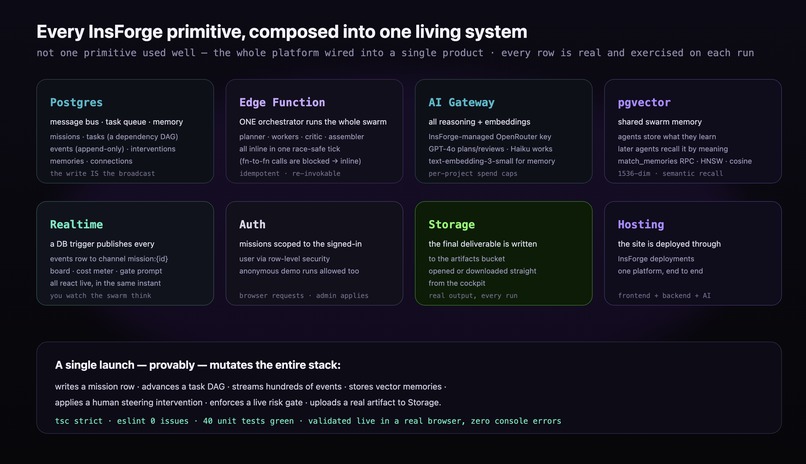Select the Edge Function card title
The height and width of the screenshot is (464, 806).
[x=282, y=102]
